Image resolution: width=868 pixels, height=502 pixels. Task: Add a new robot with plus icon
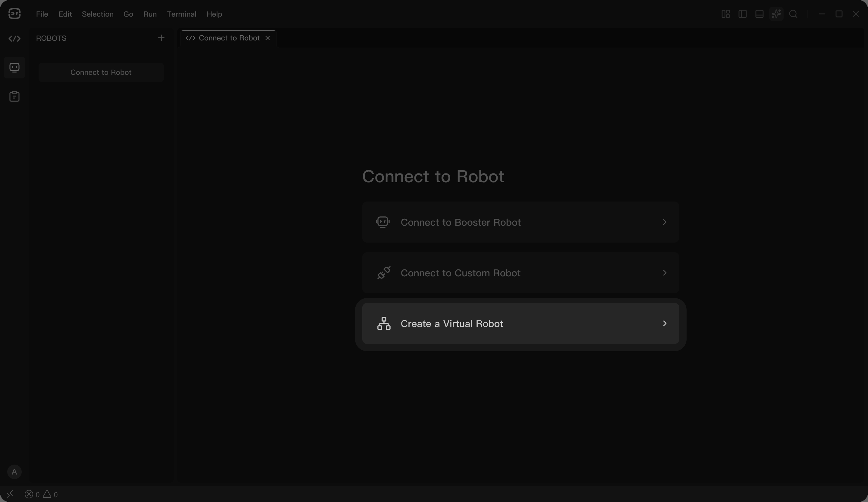pos(161,38)
